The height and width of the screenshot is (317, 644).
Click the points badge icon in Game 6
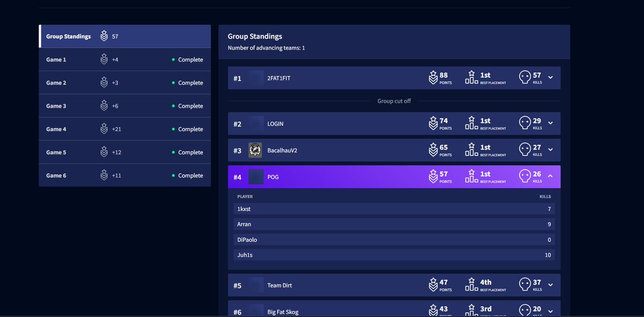click(x=104, y=175)
